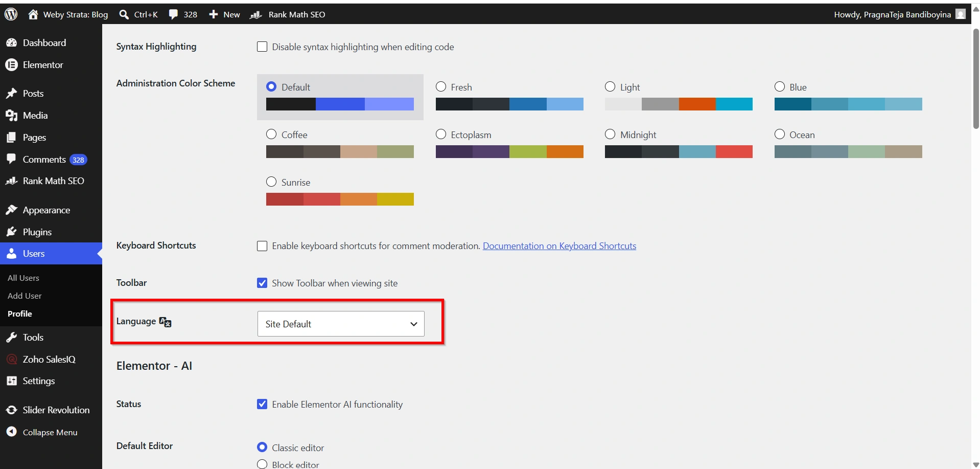Click the Default scheme color palette strip
This screenshot has height=469, width=980.
coord(340,104)
